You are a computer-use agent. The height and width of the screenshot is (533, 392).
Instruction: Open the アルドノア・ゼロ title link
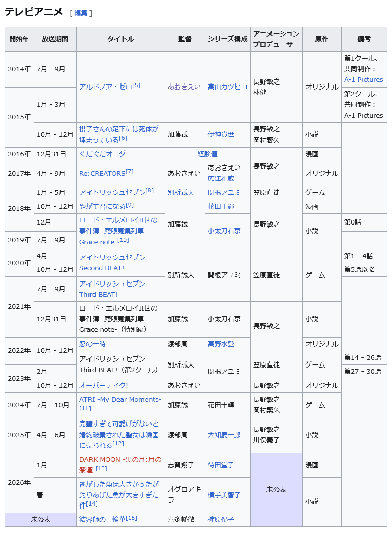coord(105,87)
